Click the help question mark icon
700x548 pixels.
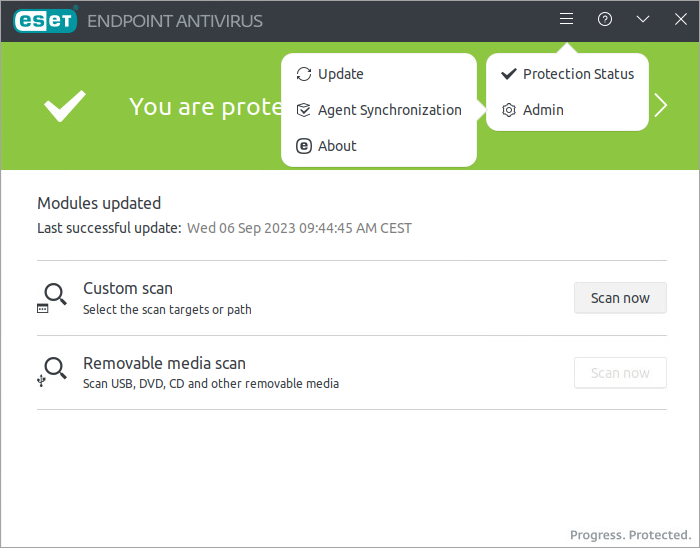point(605,19)
